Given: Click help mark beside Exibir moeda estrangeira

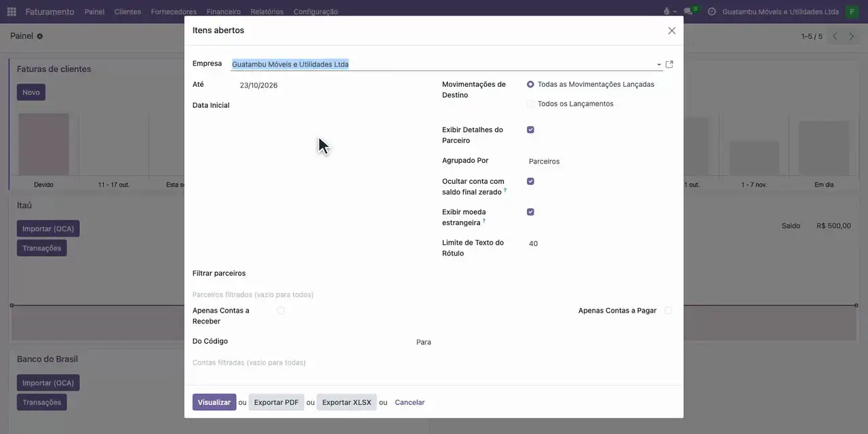Looking at the screenshot, I should click(x=484, y=221).
